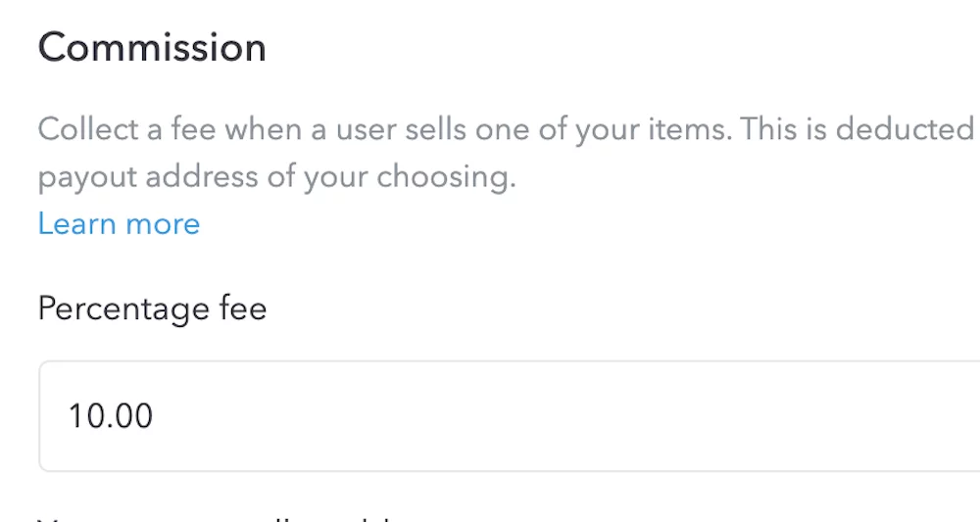Open the Learn more link
The height and width of the screenshot is (522, 980).
click(119, 224)
